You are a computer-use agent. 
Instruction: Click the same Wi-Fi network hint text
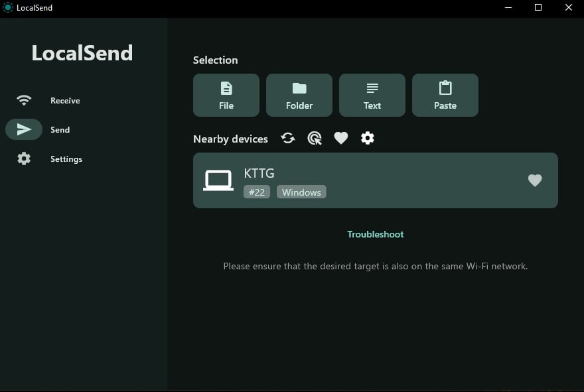coord(376,266)
